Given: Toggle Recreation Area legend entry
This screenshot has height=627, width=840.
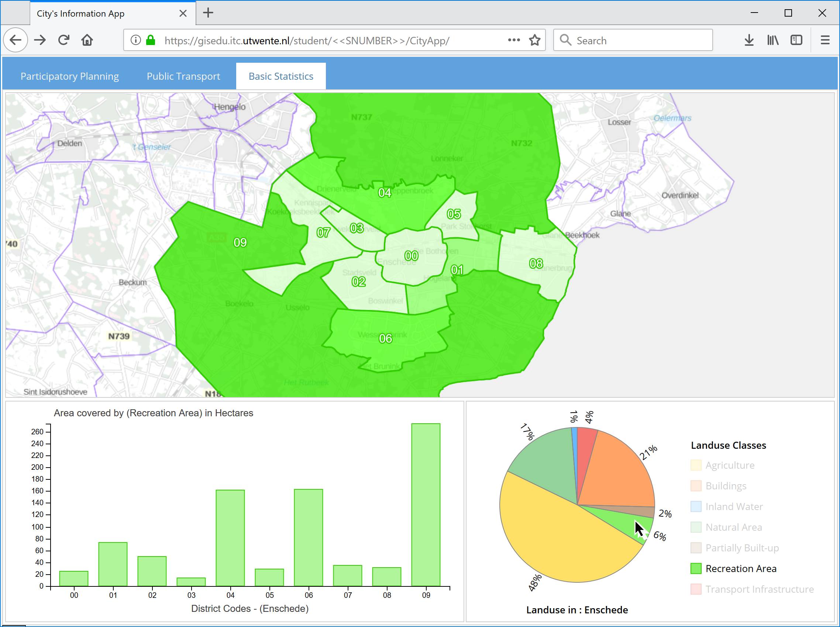Looking at the screenshot, I should (741, 569).
